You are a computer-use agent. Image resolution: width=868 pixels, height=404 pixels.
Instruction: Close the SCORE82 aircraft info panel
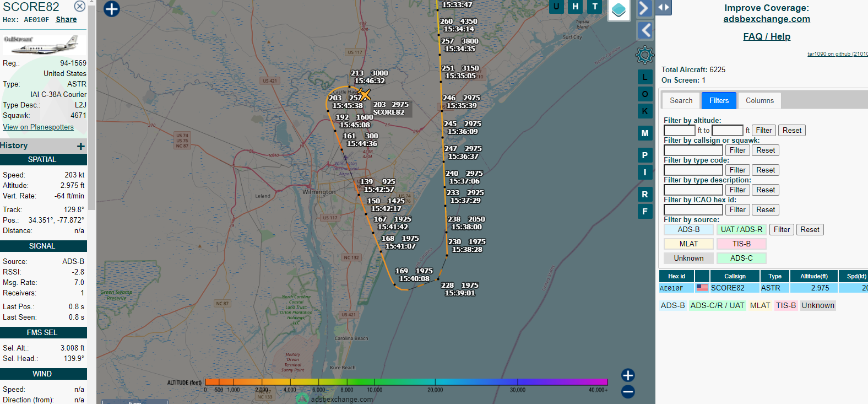pos(80,6)
